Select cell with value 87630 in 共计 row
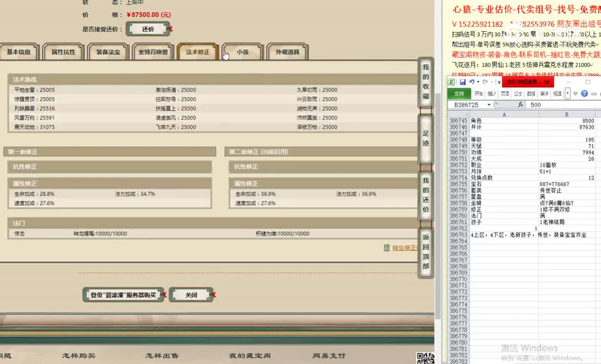This screenshot has width=601, height=364. point(567,127)
